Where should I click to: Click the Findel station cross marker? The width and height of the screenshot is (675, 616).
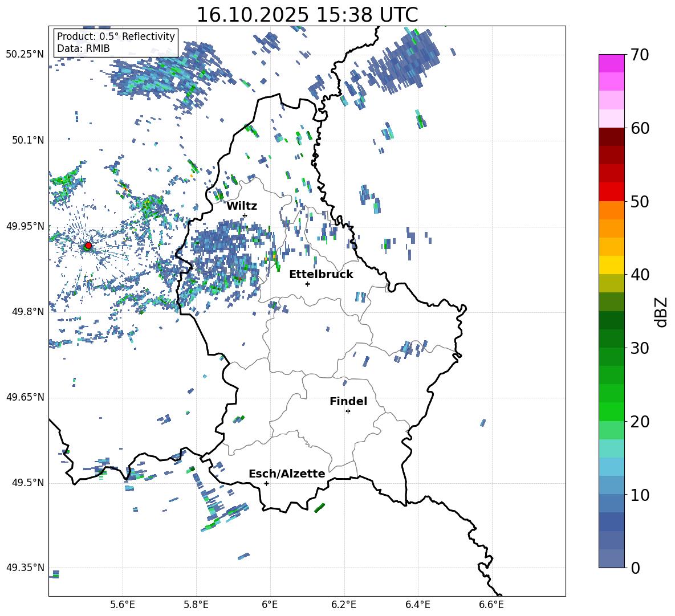click(348, 411)
